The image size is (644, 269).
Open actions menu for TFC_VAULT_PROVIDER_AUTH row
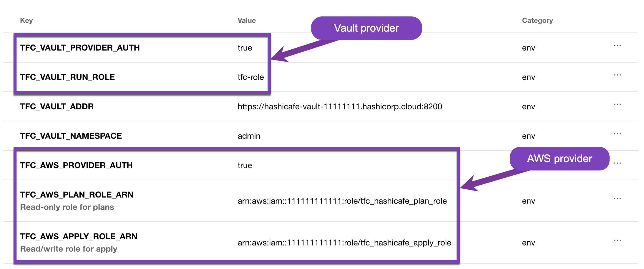(x=617, y=46)
